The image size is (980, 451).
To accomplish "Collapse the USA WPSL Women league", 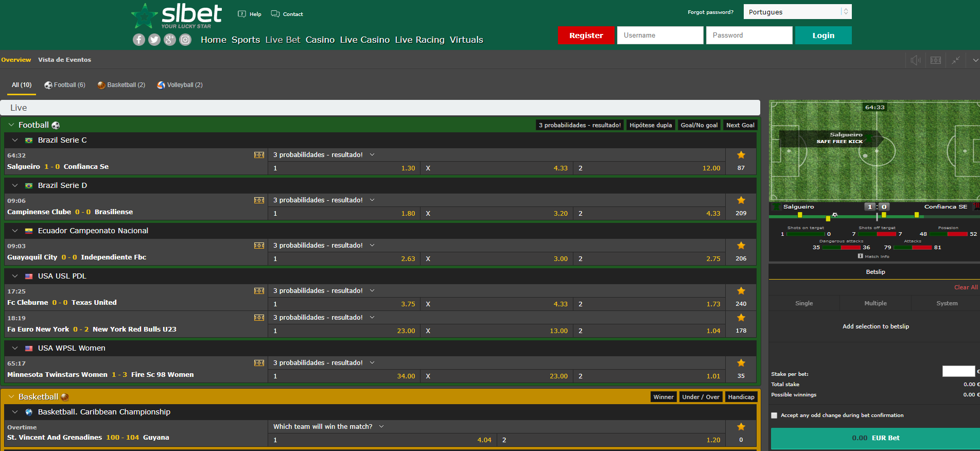I will 15,348.
